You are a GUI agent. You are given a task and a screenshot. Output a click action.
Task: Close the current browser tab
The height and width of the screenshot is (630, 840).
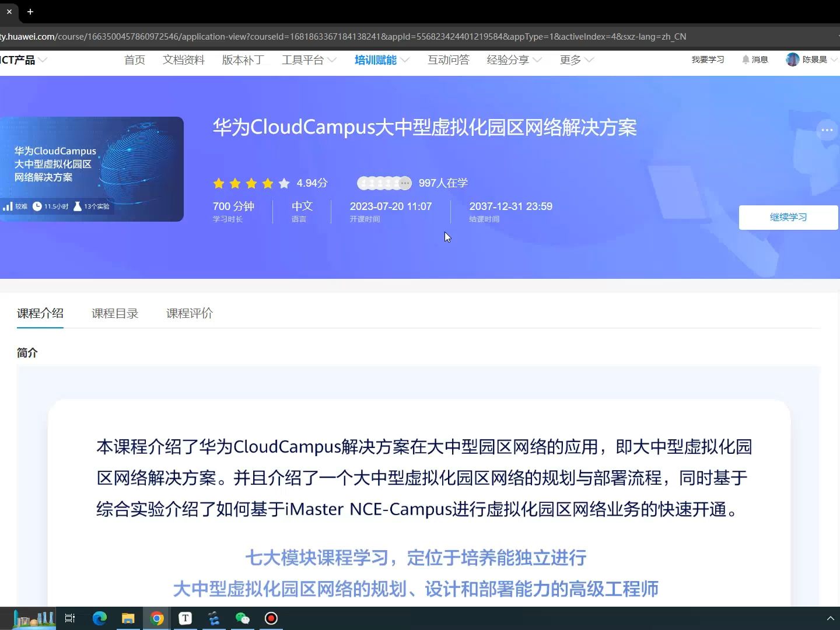(9, 12)
